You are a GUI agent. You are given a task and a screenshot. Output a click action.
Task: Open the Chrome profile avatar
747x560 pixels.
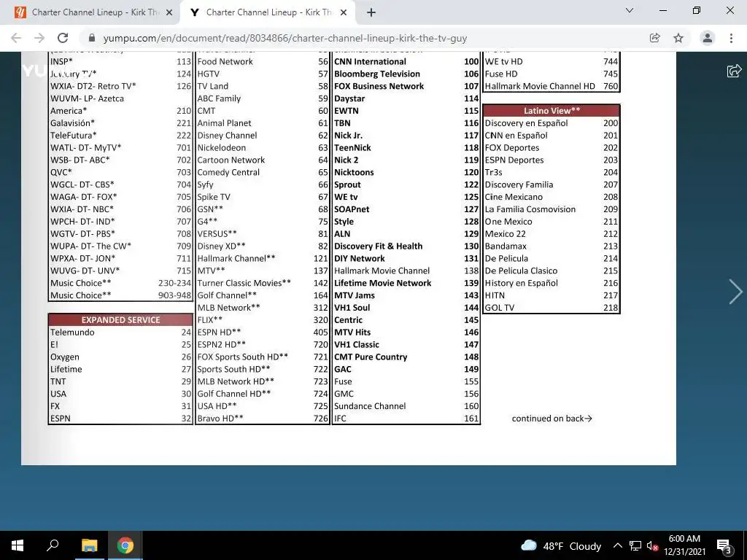[708, 38]
